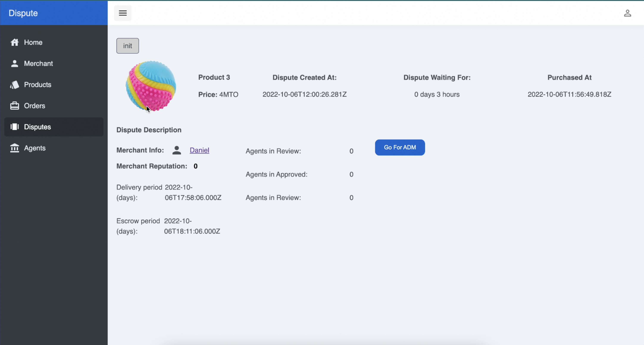The width and height of the screenshot is (644, 345).
Task: Click the Merchant person icon in sidebar
Action: (14, 64)
